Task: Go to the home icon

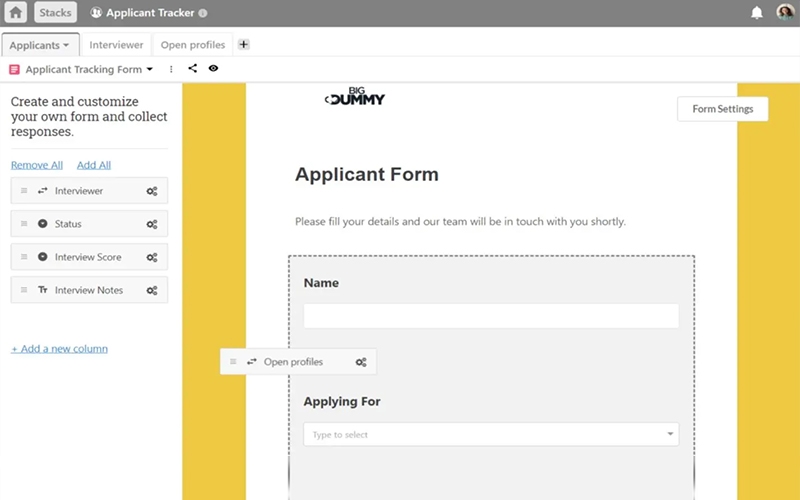Action: (16, 12)
